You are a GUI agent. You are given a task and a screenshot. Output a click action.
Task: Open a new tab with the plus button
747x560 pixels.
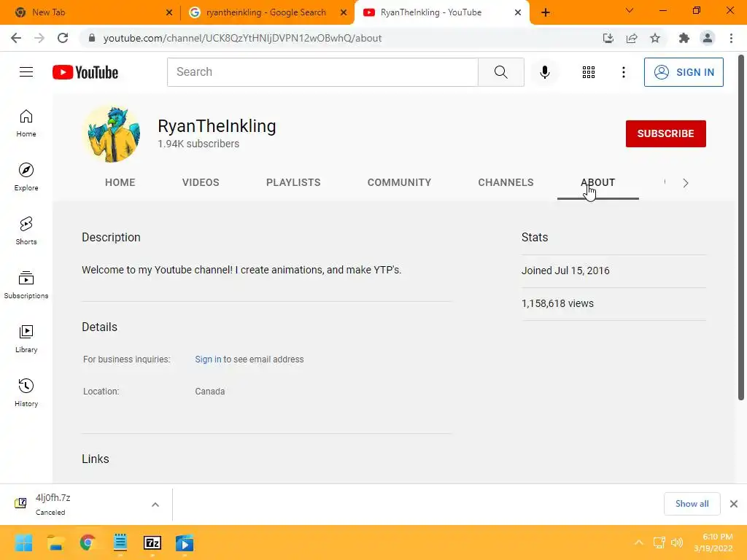(x=546, y=12)
